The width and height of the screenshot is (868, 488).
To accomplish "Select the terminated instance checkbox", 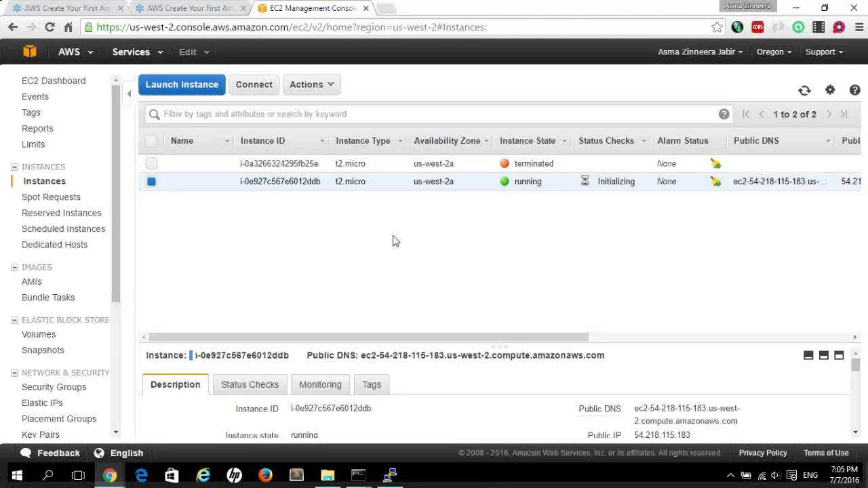I will (151, 163).
